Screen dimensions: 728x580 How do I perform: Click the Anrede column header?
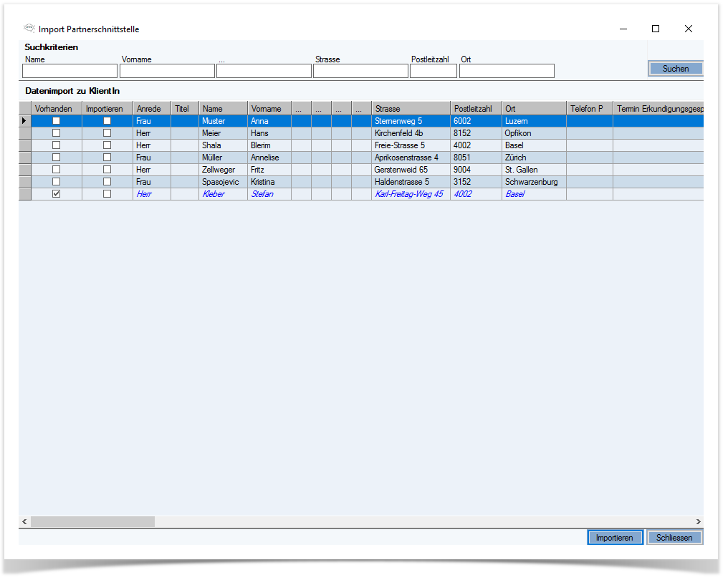pos(152,109)
